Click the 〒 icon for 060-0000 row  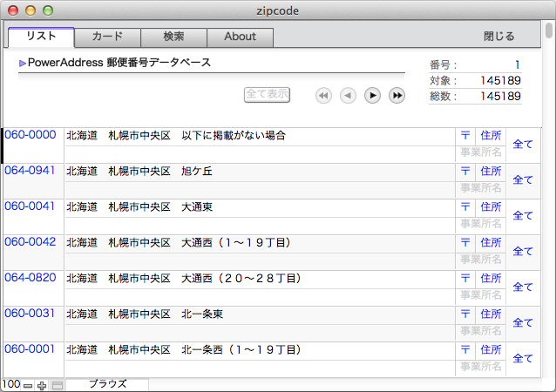point(465,135)
